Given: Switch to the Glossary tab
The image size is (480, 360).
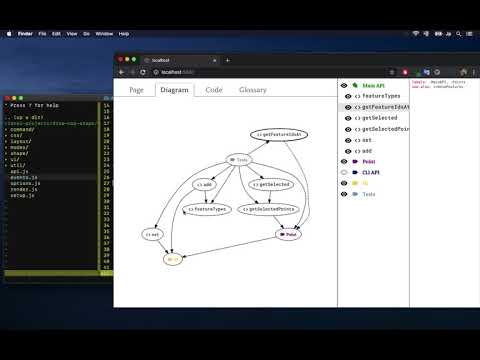Looking at the screenshot, I should pyautogui.click(x=253, y=90).
